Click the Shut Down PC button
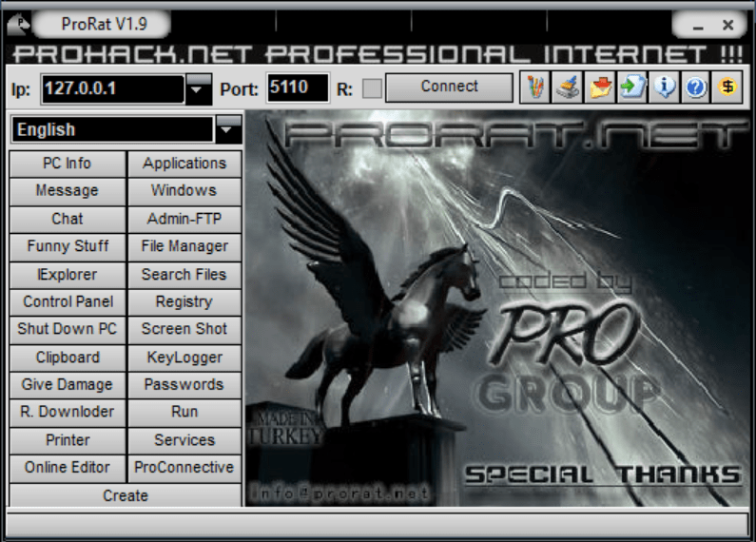Image resolution: width=756 pixels, height=542 pixels. pos(68,329)
